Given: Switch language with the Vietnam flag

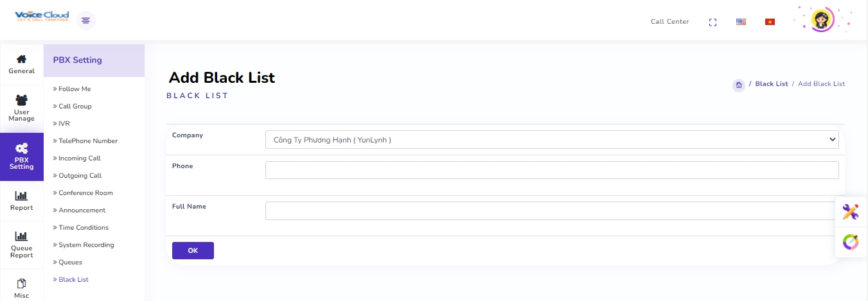Looking at the screenshot, I should pos(770,22).
